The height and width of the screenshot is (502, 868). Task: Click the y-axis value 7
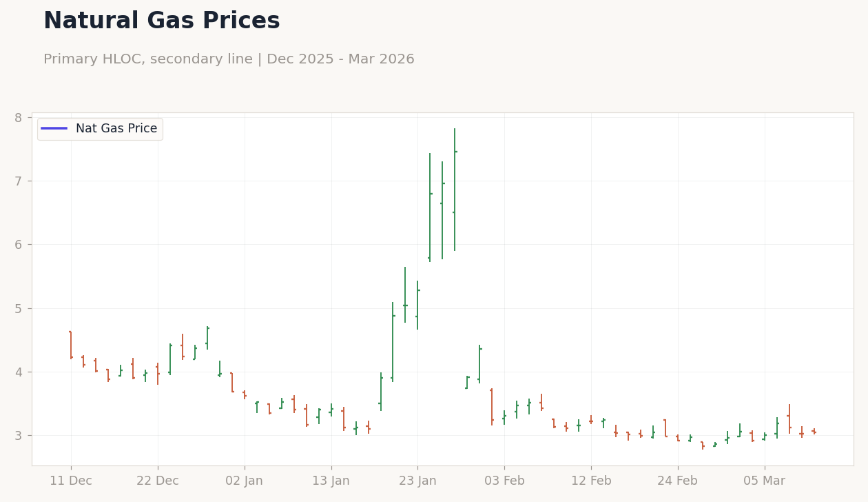pos(19,181)
